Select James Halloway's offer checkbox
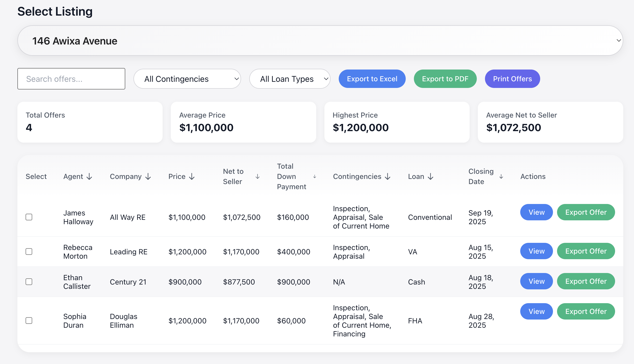The height and width of the screenshot is (364, 634). (29, 217)
